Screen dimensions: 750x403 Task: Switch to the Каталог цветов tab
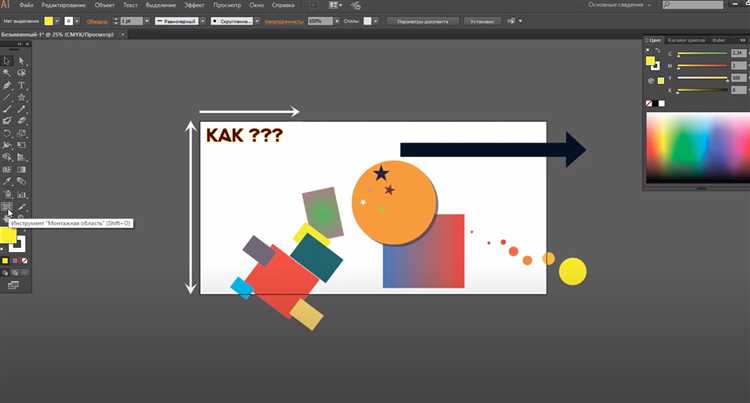[x=688, y=40]
